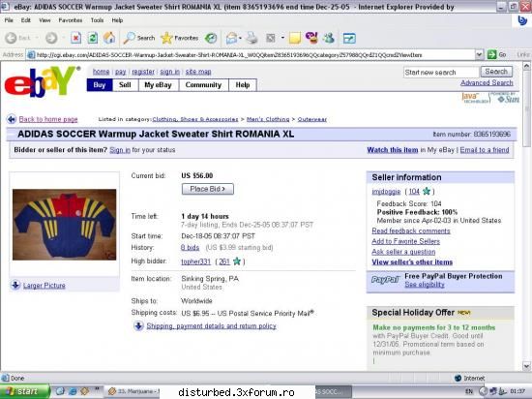This screenshot has width=532, height=399.
Task: Click the Start new search input field
Action: (441, 72)
